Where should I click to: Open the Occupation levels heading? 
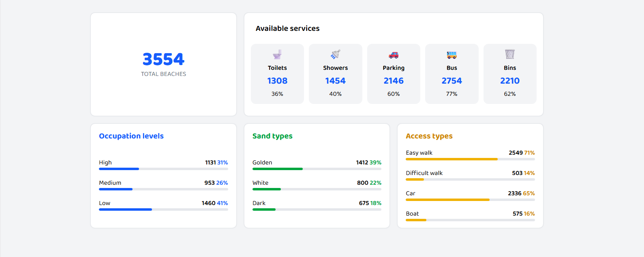pos(131,136)
